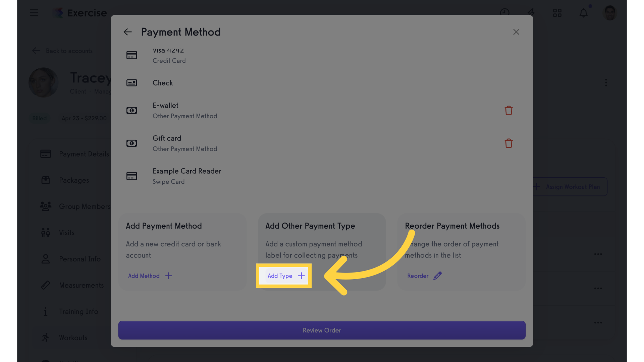The width and height of the screenshot is (644, 362).
Task: Click the Reorder pencil icon
Action: [437, 276]
